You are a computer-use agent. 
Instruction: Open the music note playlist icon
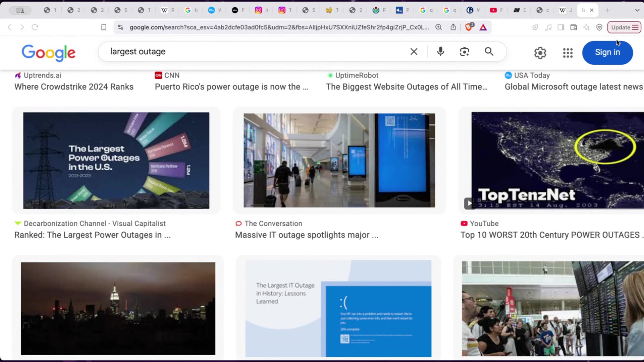(x=548, y=27)
